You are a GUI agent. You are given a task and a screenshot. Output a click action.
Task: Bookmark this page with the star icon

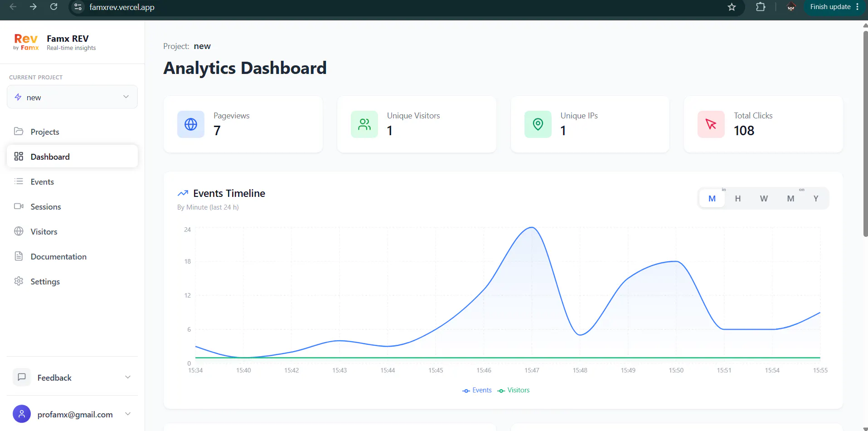(732, 7)
